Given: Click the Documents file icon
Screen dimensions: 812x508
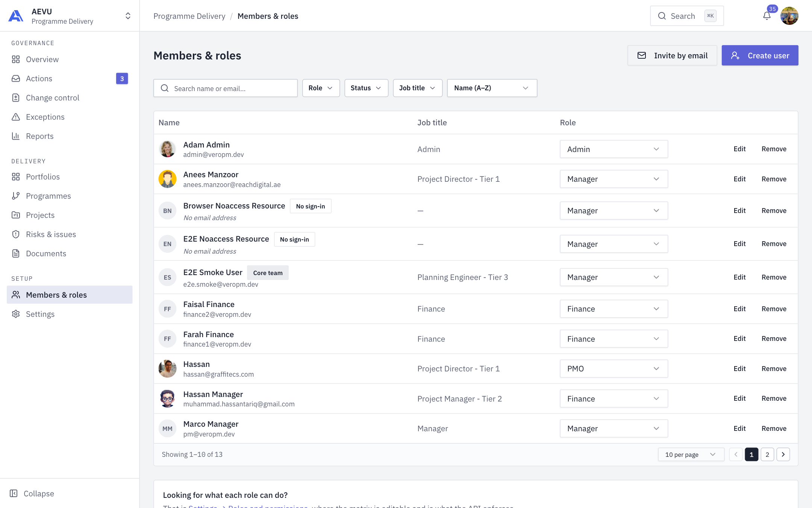Looking at the screenshot, I should coord(16,254).
